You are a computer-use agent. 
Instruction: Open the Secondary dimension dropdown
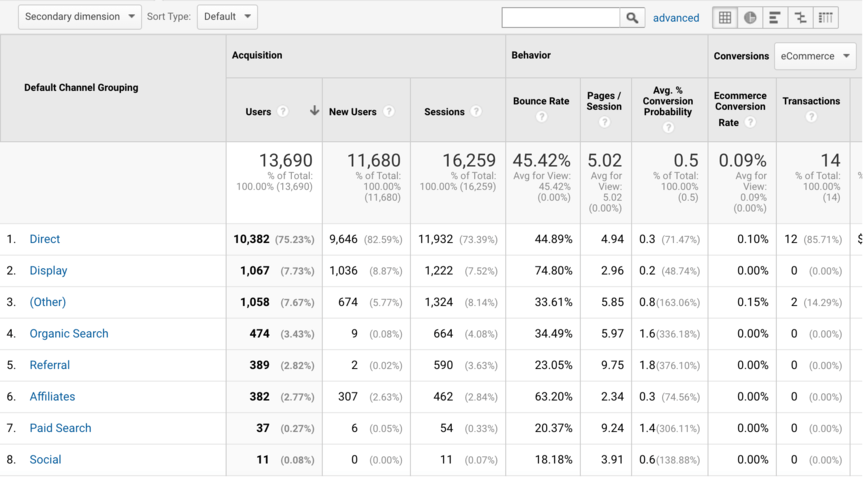[80, 17]
